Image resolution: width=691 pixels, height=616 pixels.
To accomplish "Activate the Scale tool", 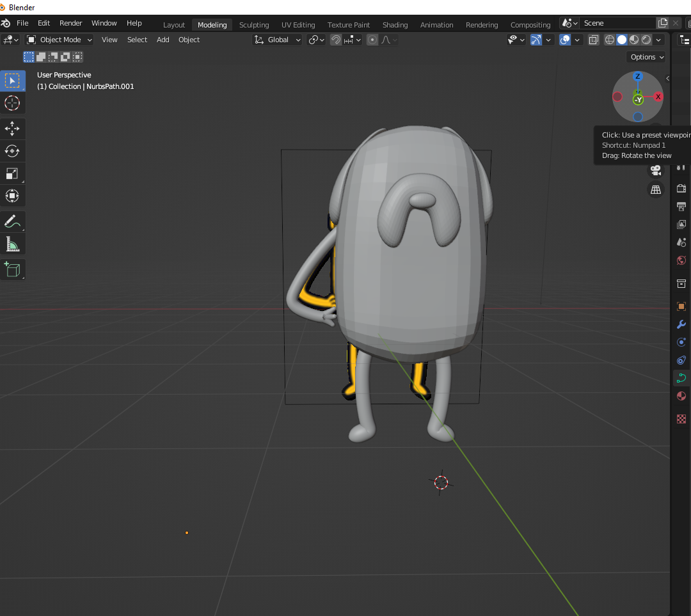I will pos(12,173).
